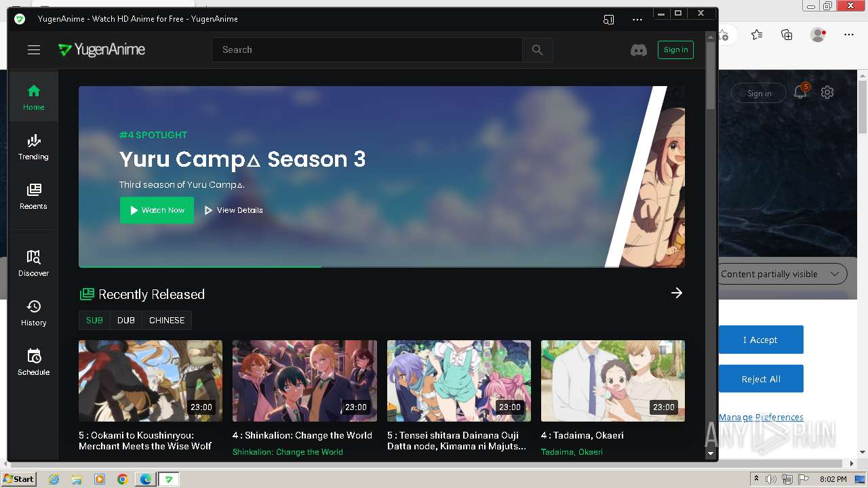Click View Details for Yuru Camp
This screenshot has width=868, height=488.
[233, 210]
